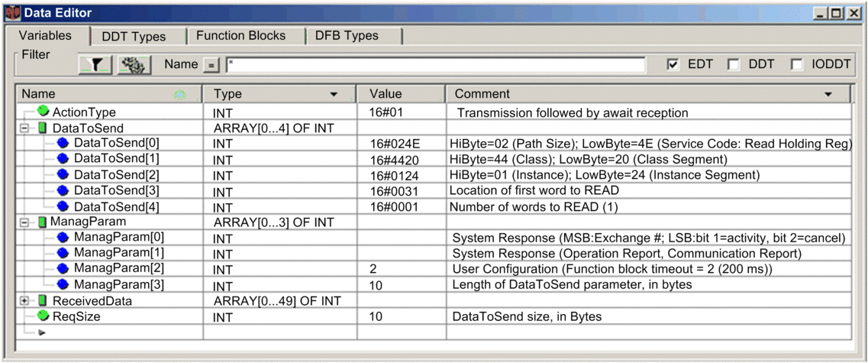Enable the IODDT checkbox
The height and width of the screenshot is (363, 868).
[x=797, y=65]
